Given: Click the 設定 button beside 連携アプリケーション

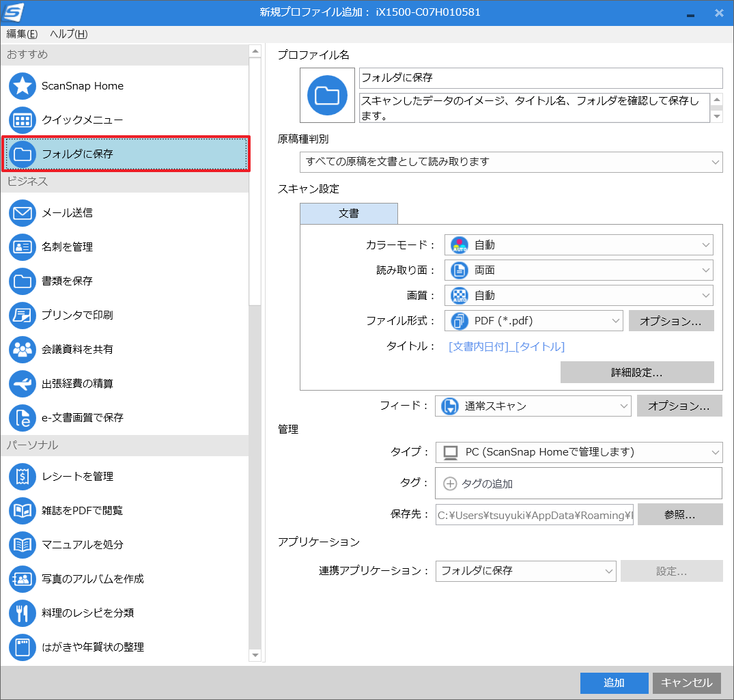Looking at the screenshot, I should (672, 571).
